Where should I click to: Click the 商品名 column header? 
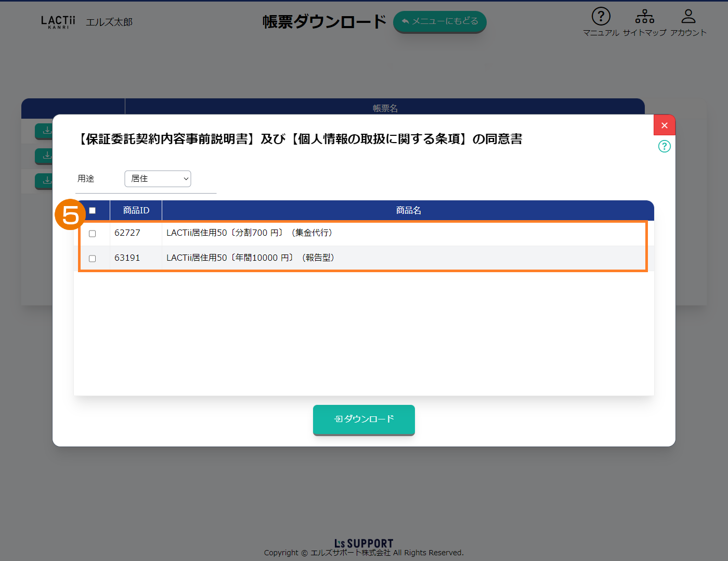[408, 211]
